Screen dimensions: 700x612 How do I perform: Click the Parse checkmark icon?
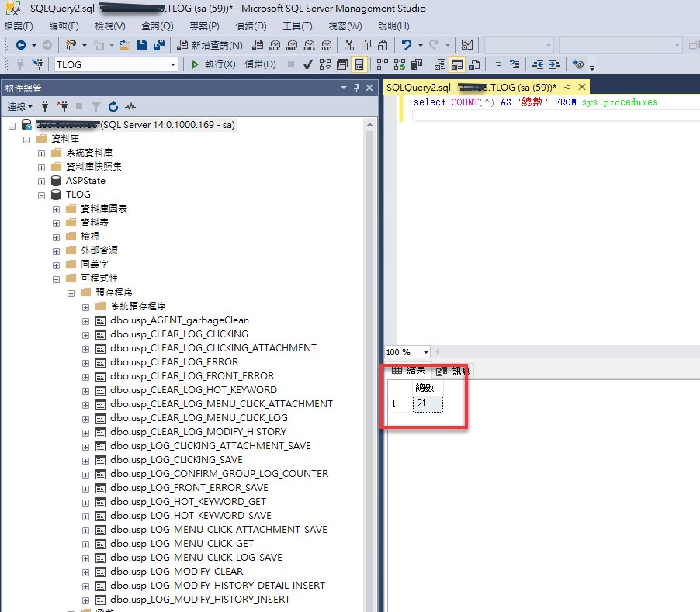pos(307,64)
